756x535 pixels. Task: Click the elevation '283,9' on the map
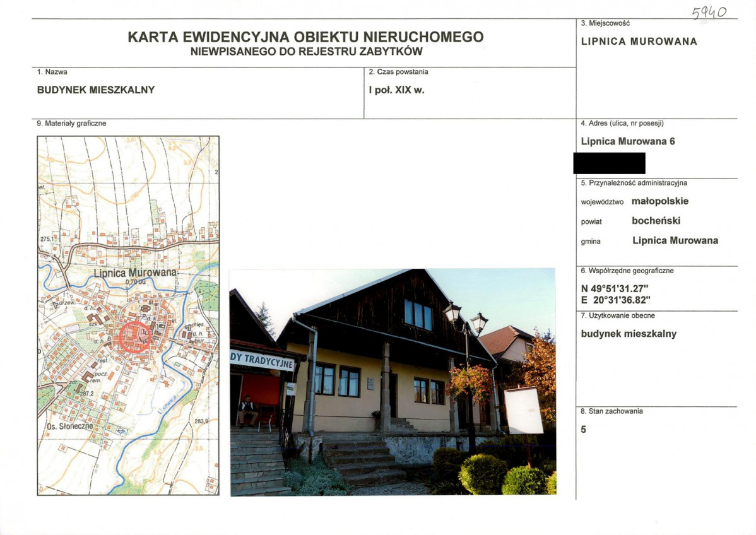point(201,421)
